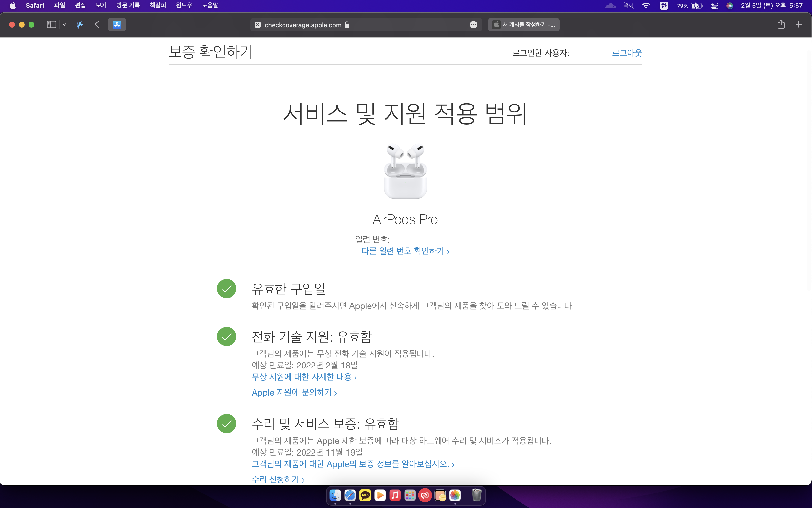Open 무상 지원에 대한 자세한 내용 link
The width and height of the screenshot is (812, 508).
pyautogui.click(x=304, y=377)
